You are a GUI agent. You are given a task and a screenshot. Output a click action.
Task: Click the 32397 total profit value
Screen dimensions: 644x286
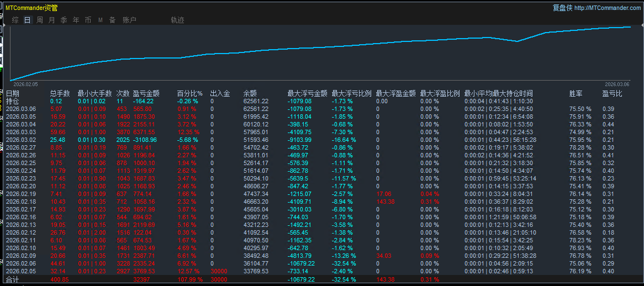[141, 279]
